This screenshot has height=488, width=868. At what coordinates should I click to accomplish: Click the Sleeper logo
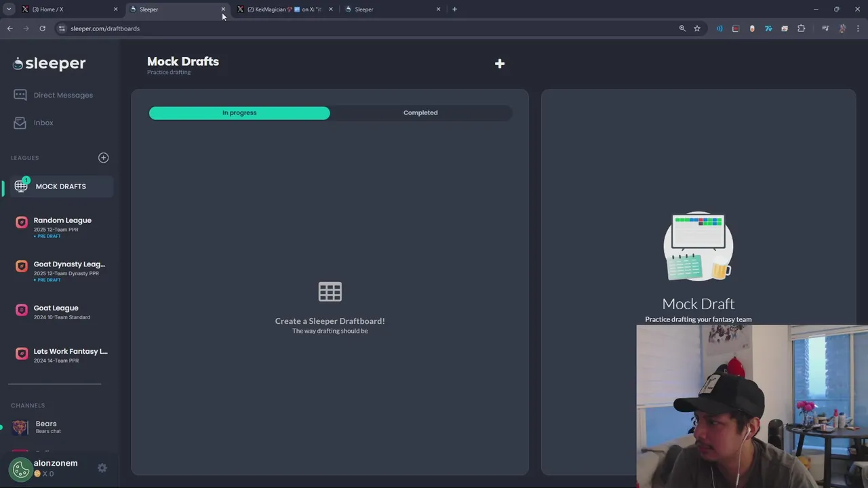tap(49, 64)
